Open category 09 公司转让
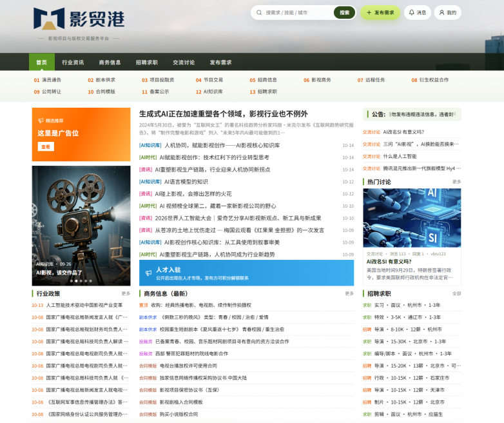This screenshot has height=423, width=504. (47, 92)
